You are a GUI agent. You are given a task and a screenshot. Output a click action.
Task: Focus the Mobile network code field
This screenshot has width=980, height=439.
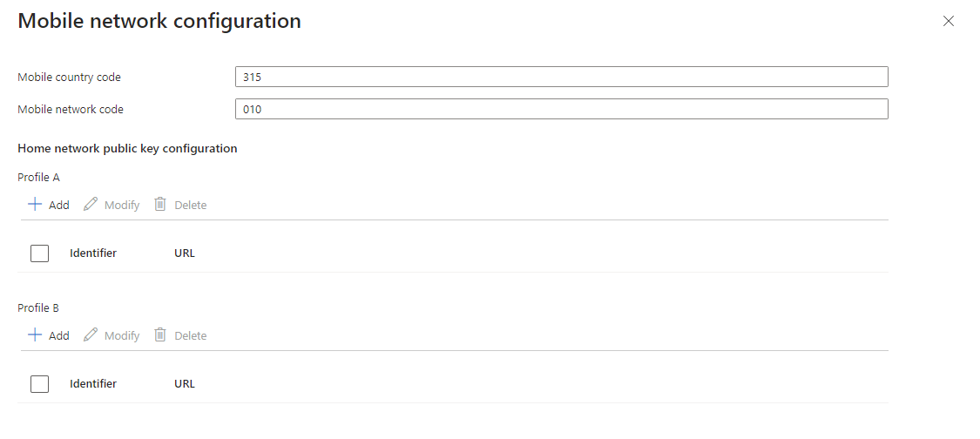[561, 109]
